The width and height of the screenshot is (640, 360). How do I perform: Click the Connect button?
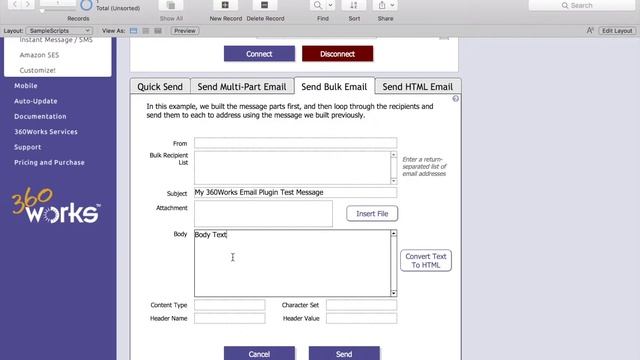click(259, 54)
